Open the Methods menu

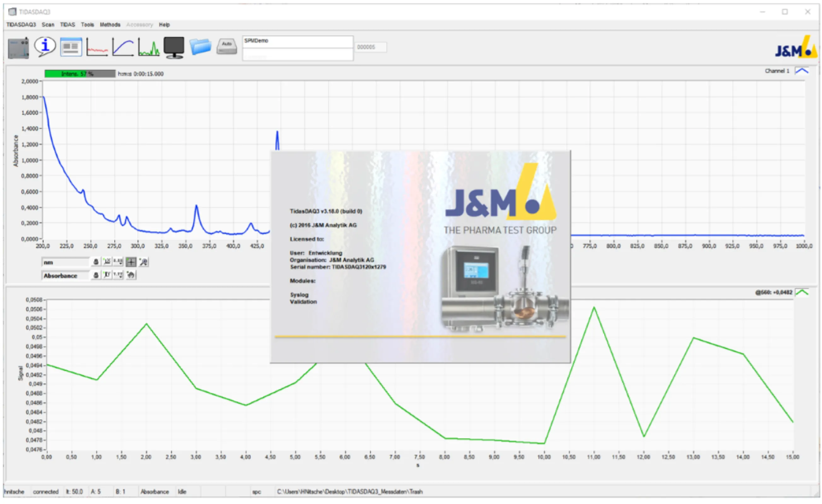110,25
